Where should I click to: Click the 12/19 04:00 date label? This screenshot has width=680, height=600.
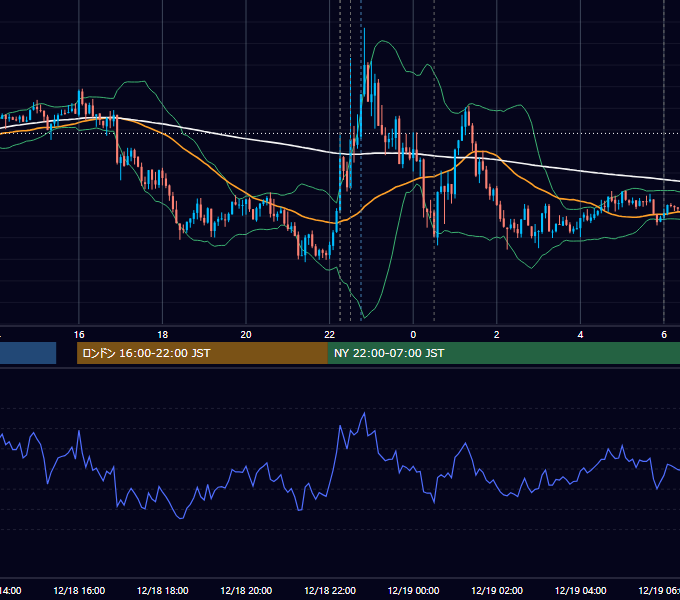coord(581,590)
